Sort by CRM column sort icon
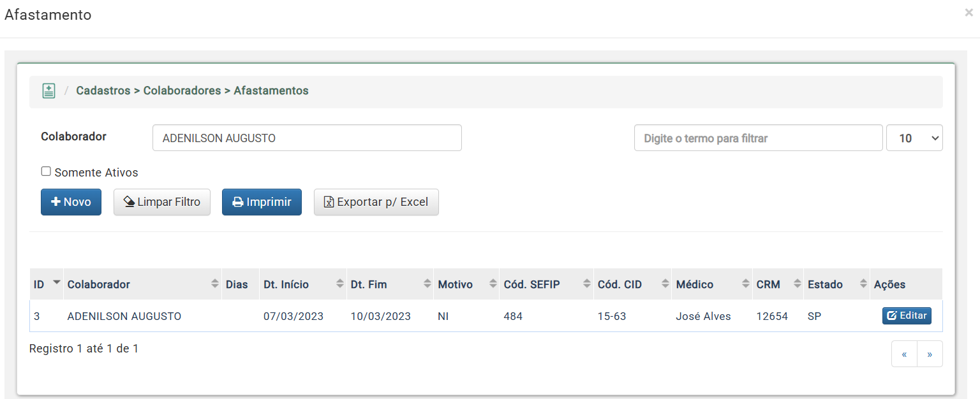Screen dimensions: 980x399 (x=797, y=284)
